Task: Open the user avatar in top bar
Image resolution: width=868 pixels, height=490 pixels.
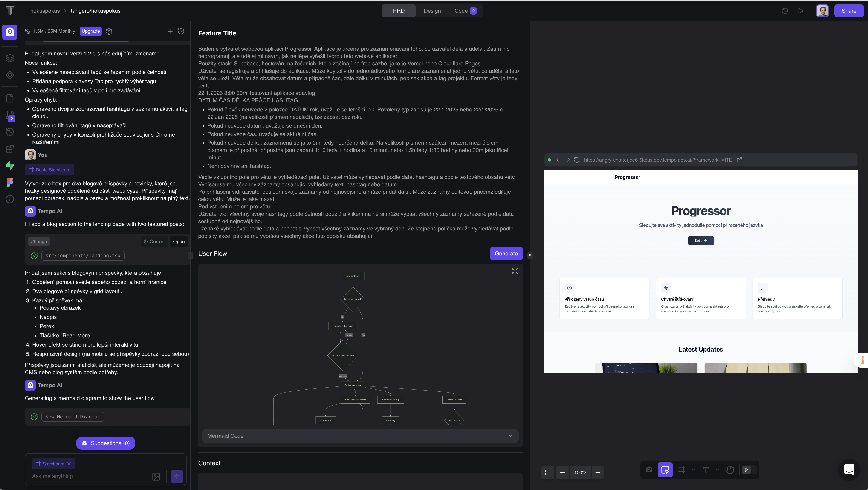Action: click(822, 11)
